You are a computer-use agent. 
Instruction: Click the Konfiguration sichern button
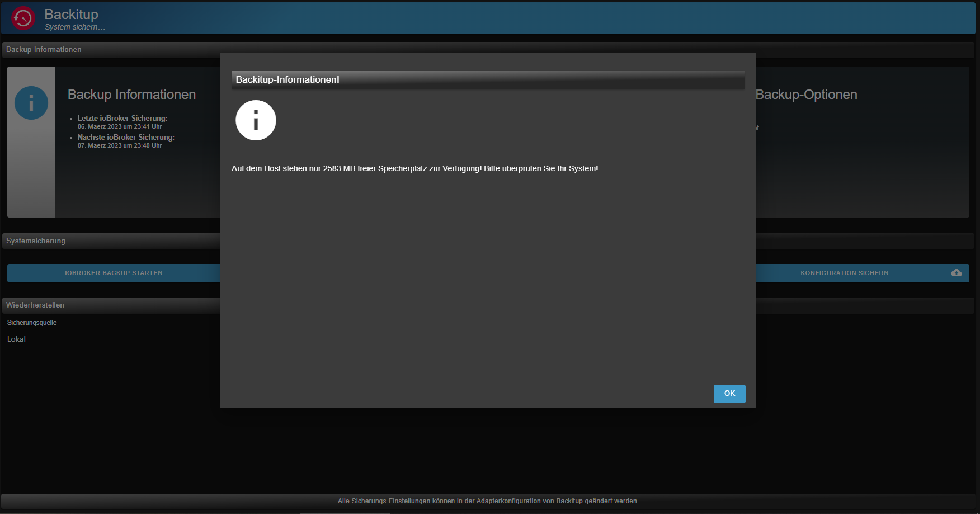[x=863, y=273]
